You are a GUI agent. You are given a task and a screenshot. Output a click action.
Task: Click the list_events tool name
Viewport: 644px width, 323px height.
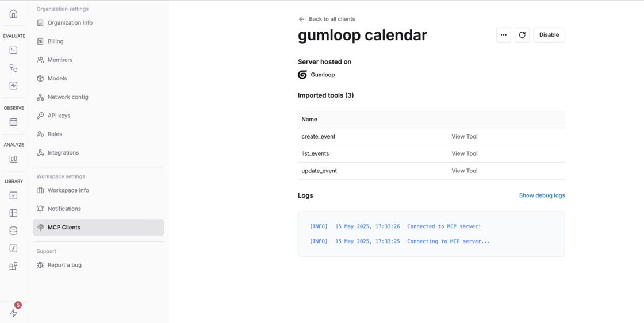pos(315,153)
